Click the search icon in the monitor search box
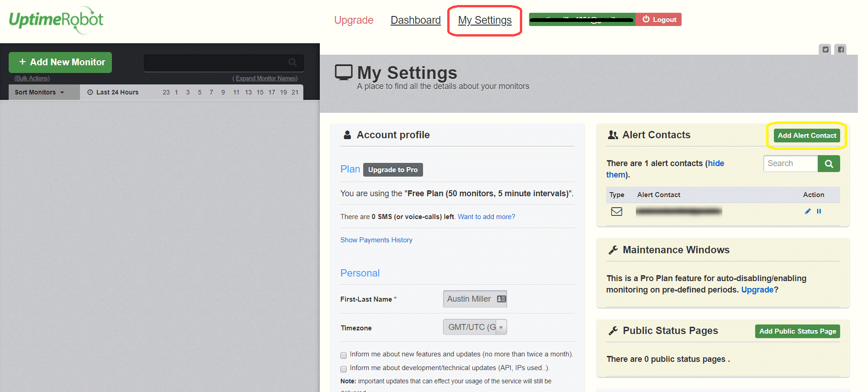This screenshot has height=392, width=868. [x=292, y=63]
